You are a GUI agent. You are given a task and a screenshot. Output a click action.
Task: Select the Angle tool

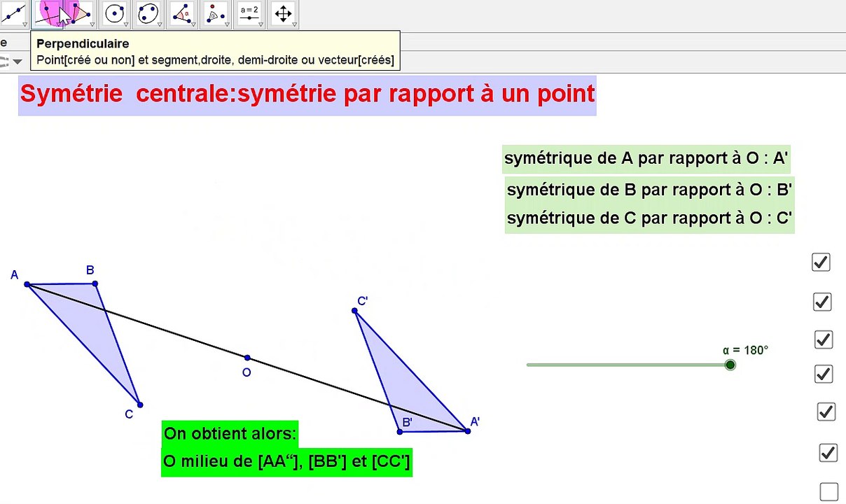coord(181,13)
